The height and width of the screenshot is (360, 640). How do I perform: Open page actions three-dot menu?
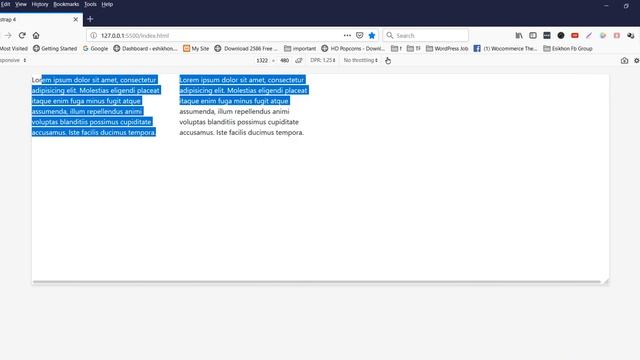tap(347, 36)
